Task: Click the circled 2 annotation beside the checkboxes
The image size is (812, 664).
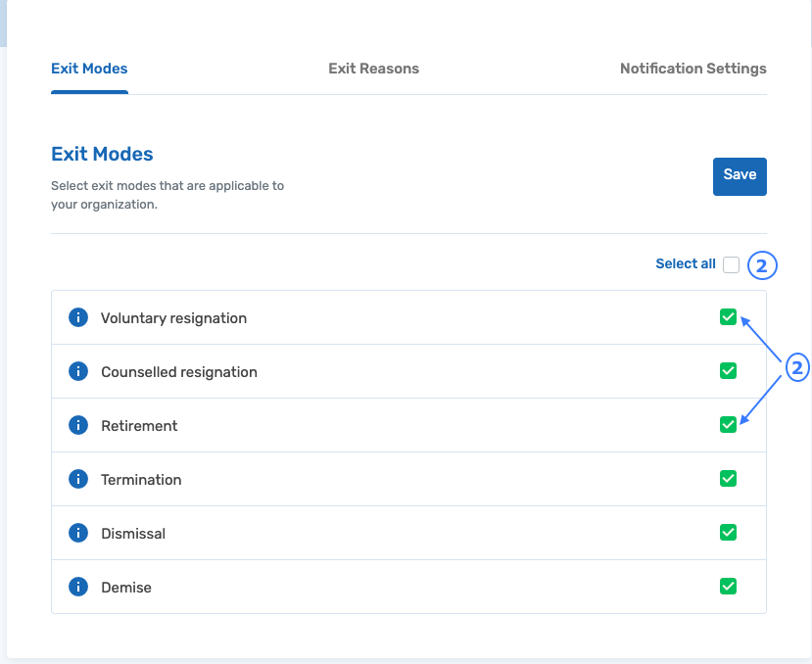Action: [x=798, y=366]
